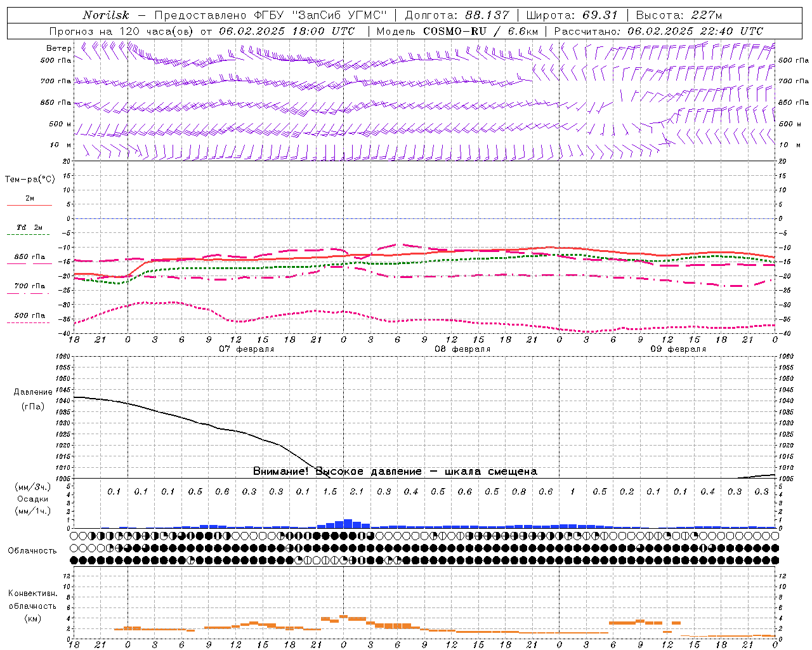Select the Высота: 227м header entry

pyautogui.click(x=679, y=15)
